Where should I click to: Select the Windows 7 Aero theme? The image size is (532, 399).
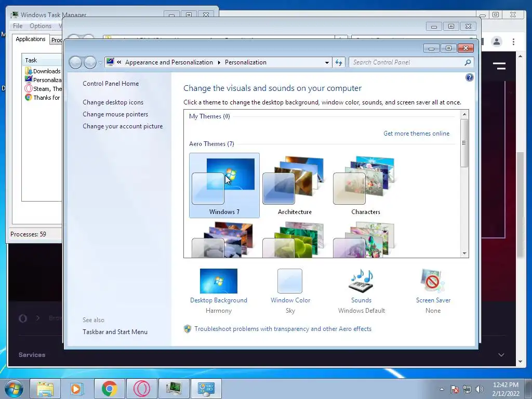[x=224, y=185]
